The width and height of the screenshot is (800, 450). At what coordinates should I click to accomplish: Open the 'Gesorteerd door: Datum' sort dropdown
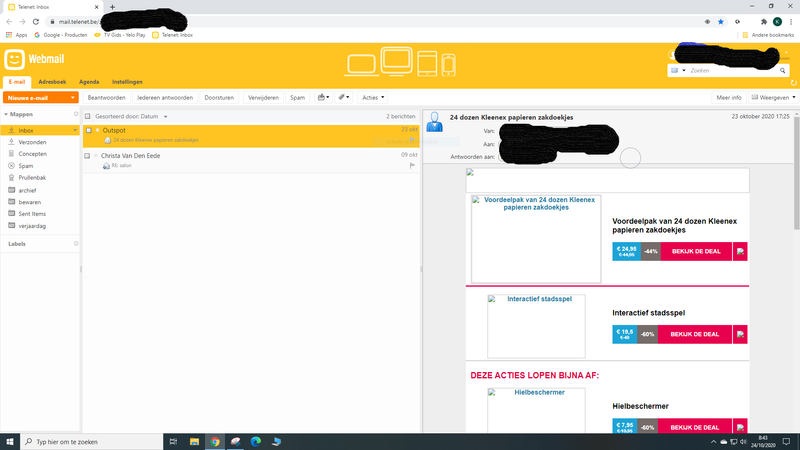(x=132, y=117)
